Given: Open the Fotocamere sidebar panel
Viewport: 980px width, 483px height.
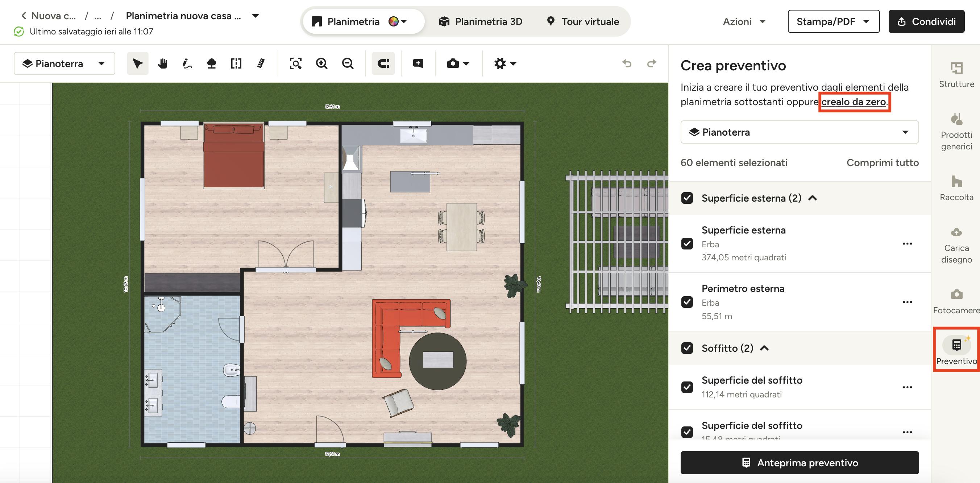Looking at the screenshot, I should click(x=956, y=302).
